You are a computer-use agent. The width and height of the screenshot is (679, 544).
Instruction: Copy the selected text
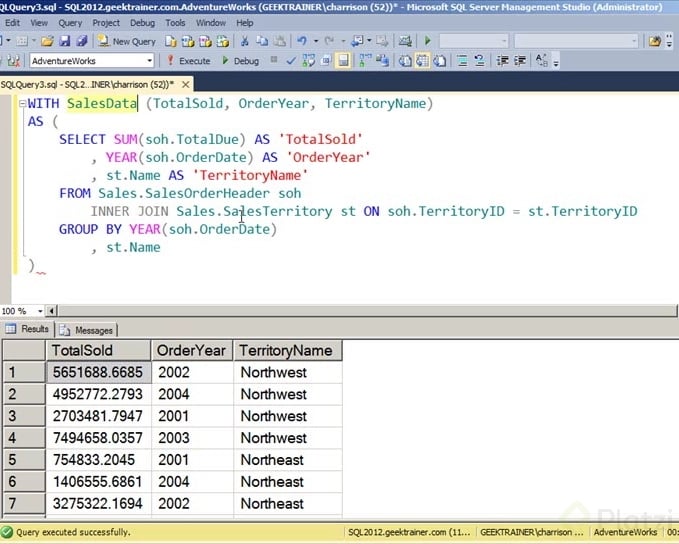(262, 41)
